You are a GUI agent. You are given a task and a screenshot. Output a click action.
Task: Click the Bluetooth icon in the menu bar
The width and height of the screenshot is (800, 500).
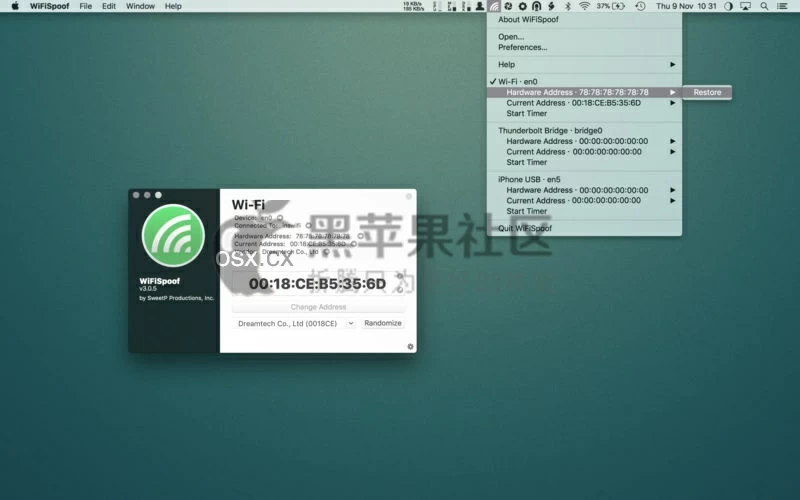[x=568, y=6]
